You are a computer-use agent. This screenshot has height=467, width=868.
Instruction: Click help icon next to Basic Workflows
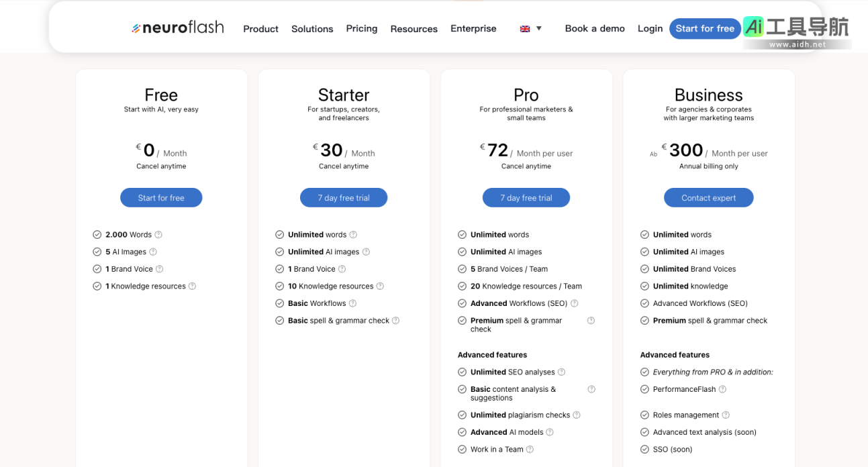[x=352, y=303]
